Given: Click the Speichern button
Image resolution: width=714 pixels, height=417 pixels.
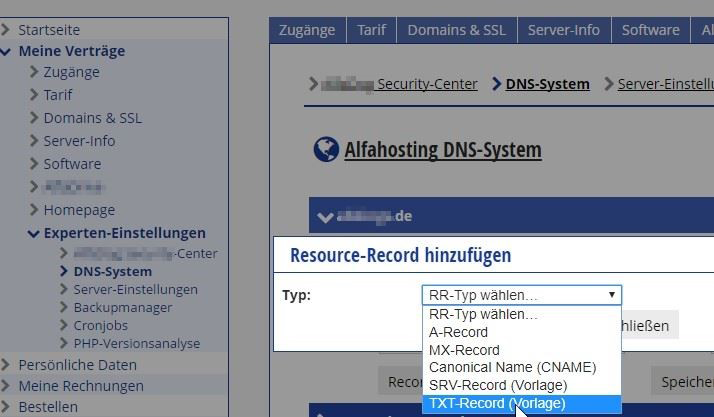Looking at the screenshot, I should [x=683, y=382].
